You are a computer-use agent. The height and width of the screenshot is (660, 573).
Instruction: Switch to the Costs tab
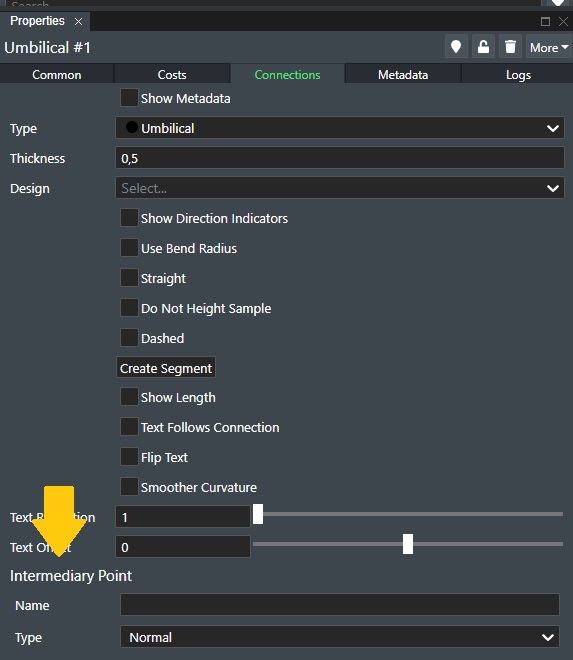point(172,75)
